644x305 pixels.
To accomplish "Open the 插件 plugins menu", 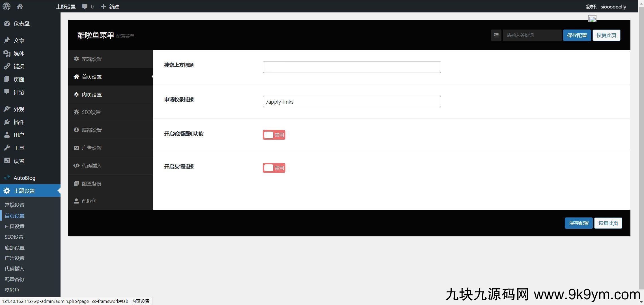I will (x=19, y=122).
